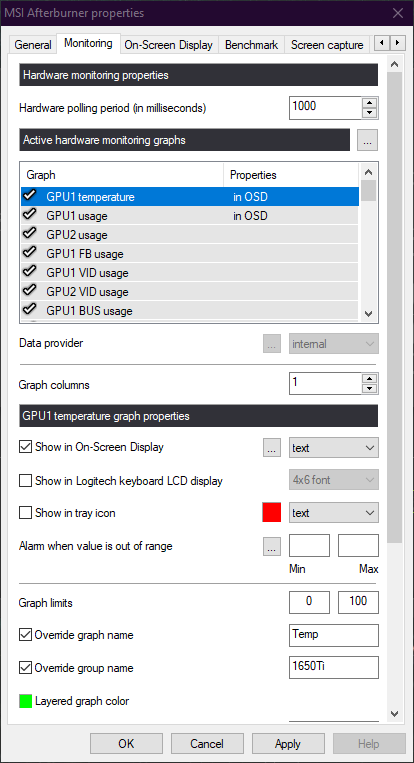The image size is (414, 763).
Task: Select the GPU2 VID usage row
Action: (190, 291)
